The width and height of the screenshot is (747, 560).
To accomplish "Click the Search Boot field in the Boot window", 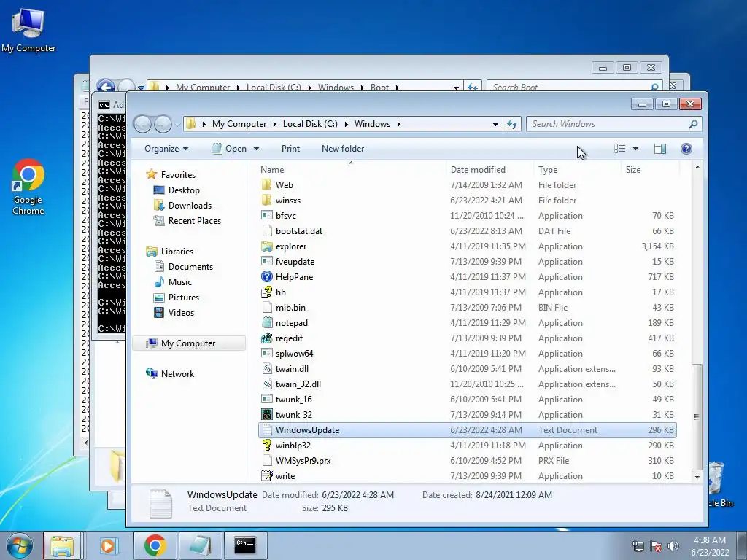I will pos(569,87).
